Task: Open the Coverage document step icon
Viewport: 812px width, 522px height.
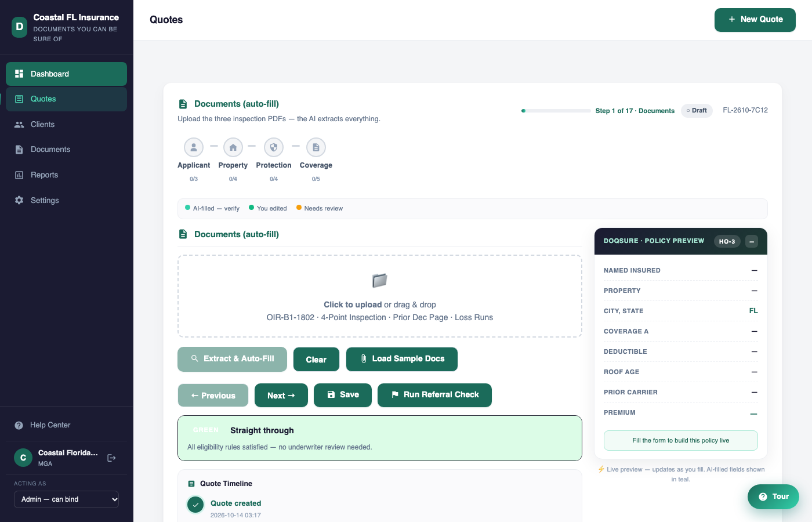Action: 316,147
